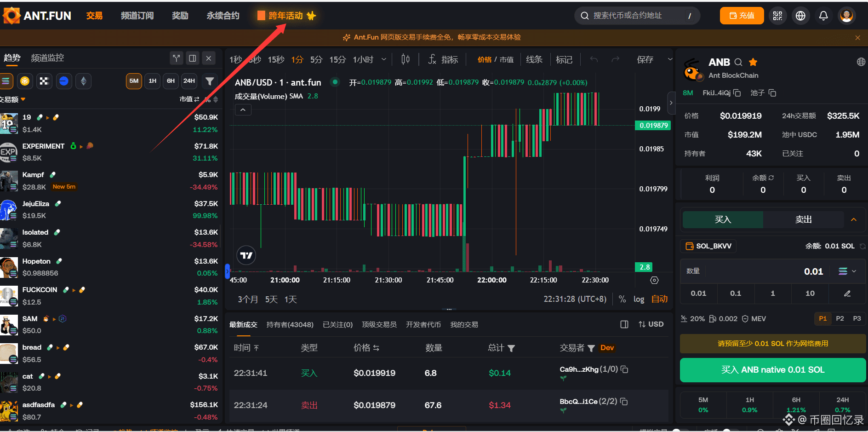Sort trending list by volume (交易额)
Image resolution: width=868 pixels, height=432 pixels.
(x=12, y=99)
